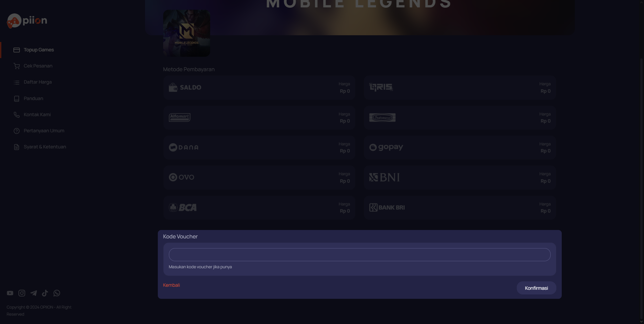Focus the Kode Voucher input field

point(360,254)
